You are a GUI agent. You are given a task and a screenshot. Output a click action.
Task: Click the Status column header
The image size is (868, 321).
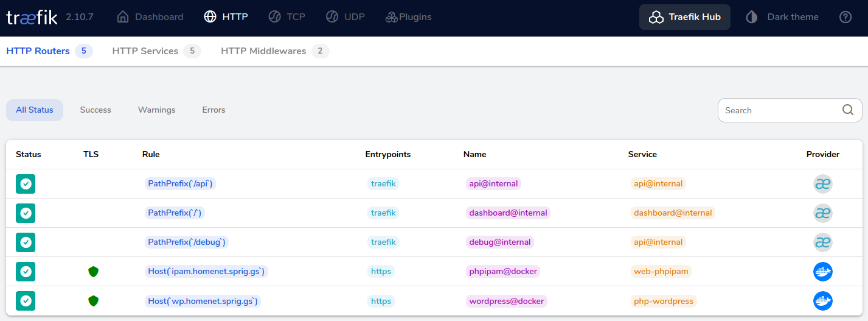click(x=29, y=154)
